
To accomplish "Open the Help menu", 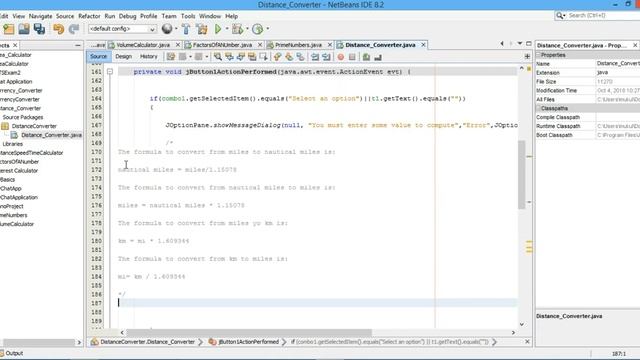I will (231, 16).
